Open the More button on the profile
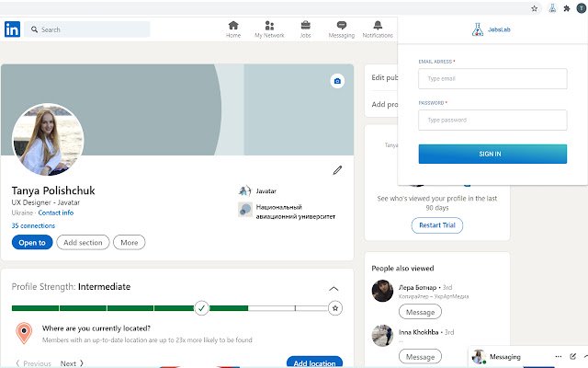588x368 pixels. click(x=129, y=243)
